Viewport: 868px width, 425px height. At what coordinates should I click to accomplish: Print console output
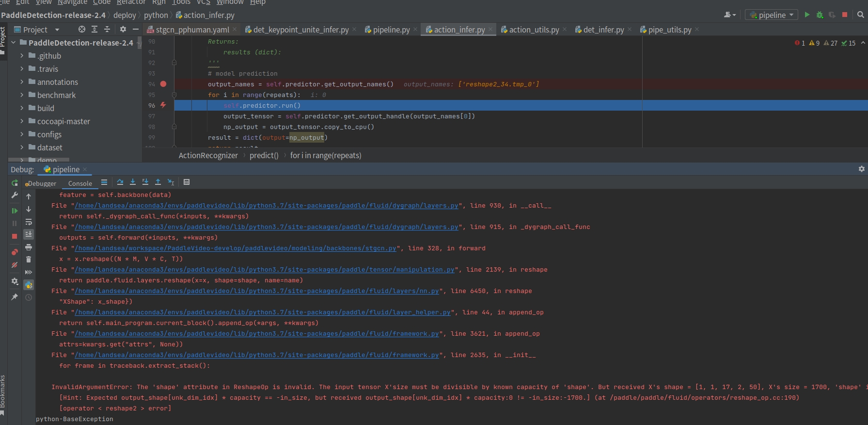(x=29, y=247)
